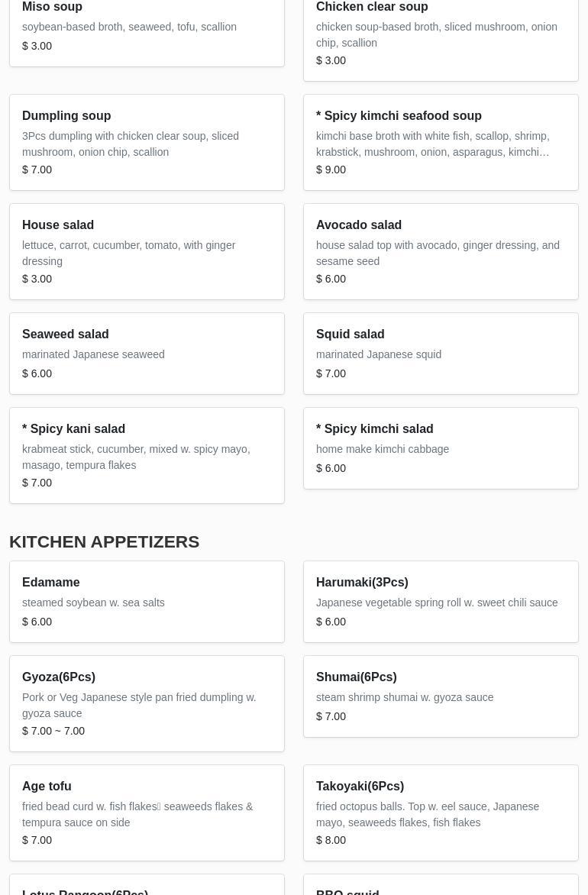
Task: Select the Takoyaki(6Pcs) item
Action: click(441, 813)
